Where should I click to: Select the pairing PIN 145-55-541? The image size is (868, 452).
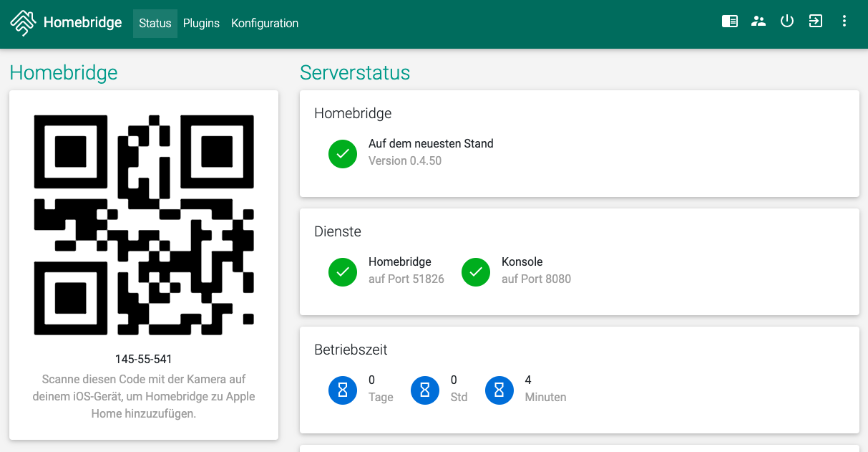coord(144,360)
